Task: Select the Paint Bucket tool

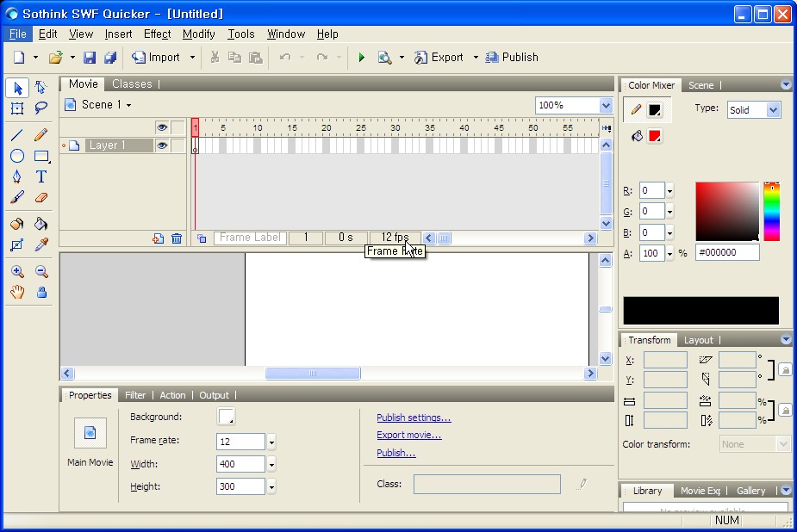Action: 41,224
